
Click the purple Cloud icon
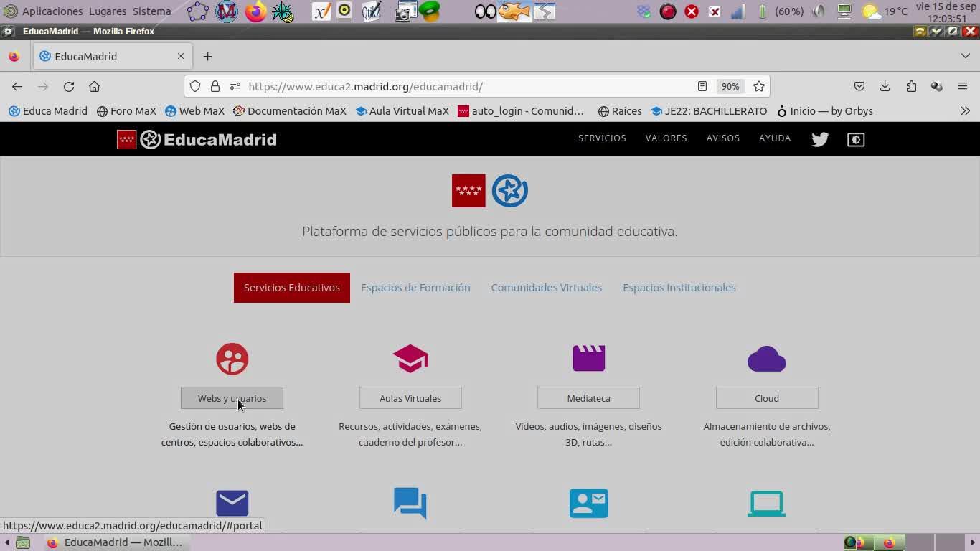click(x=767, y=359)
